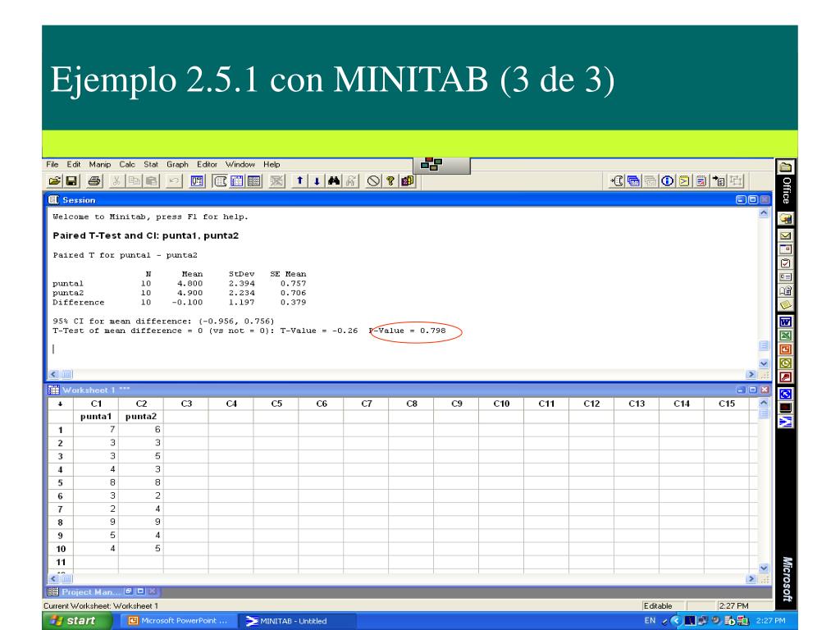This screenshot has height=630, width=840.
Task: Click the Copy icon in the toolbar
Action: click(x=134, y=181)
